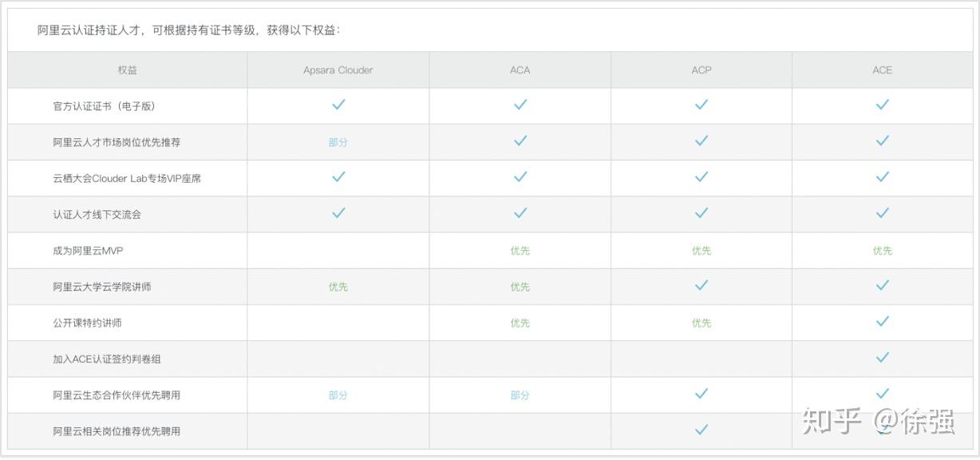Click ACA checkmark for 官方认证证书（电子版）
Viewport: 980px width, 460px height.
coord(520,105)
